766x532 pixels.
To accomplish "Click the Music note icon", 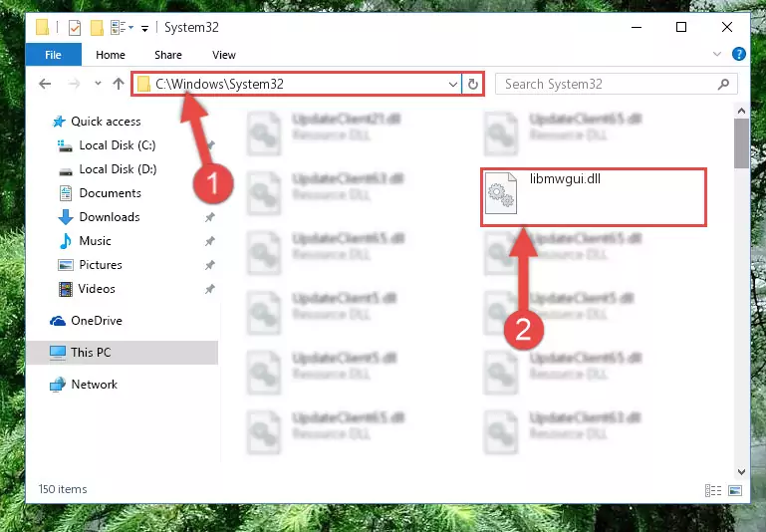I will [65, 241].
